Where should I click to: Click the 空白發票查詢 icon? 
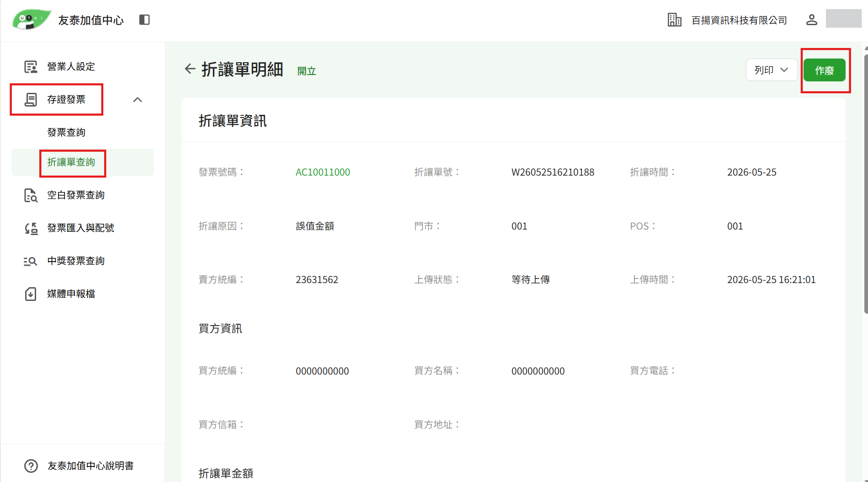pos(31,195)
